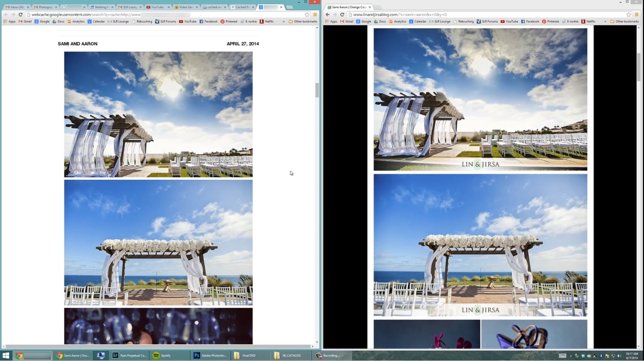
Task: Open Other bookmarks folder in right browser
Action: tap(625, 21)
